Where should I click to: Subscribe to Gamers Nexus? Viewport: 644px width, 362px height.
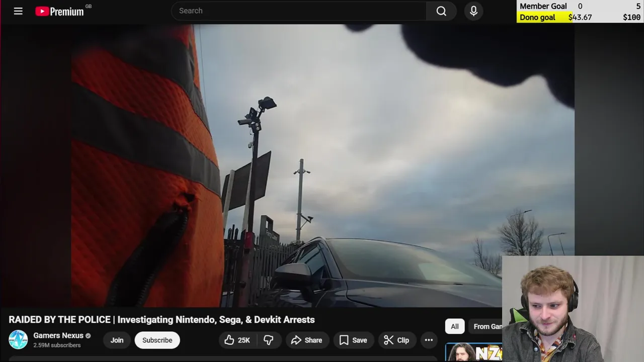point(157,340)
